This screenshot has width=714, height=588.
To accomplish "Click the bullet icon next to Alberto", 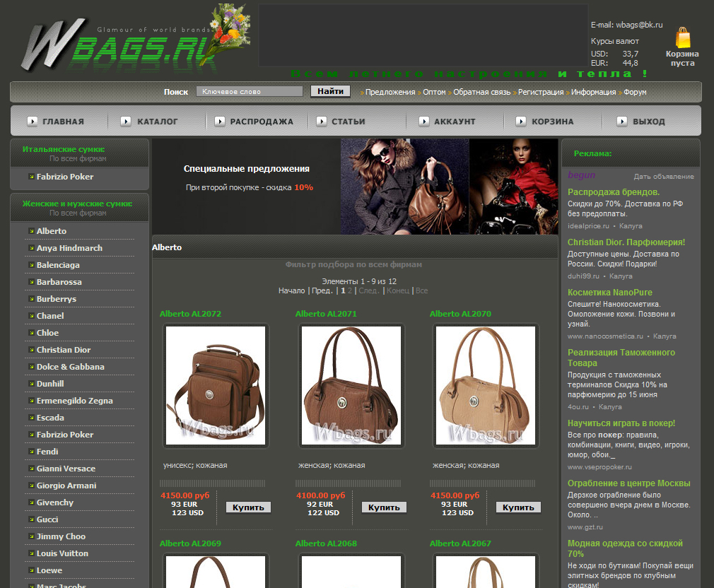I will [31, 230].
